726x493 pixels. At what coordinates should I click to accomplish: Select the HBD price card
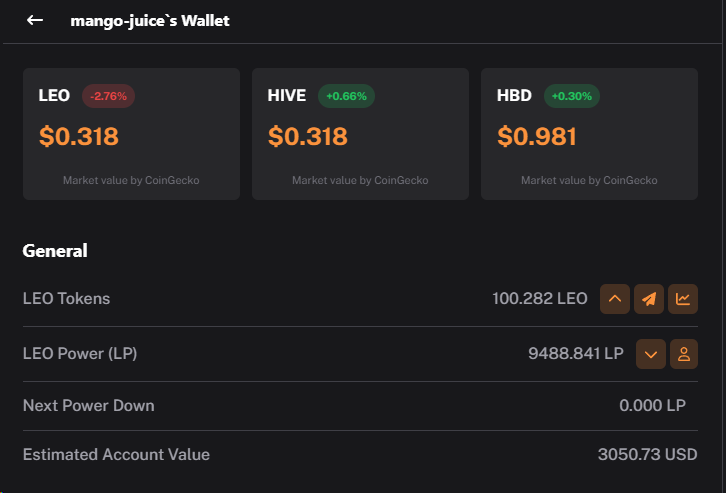(589, 134)
